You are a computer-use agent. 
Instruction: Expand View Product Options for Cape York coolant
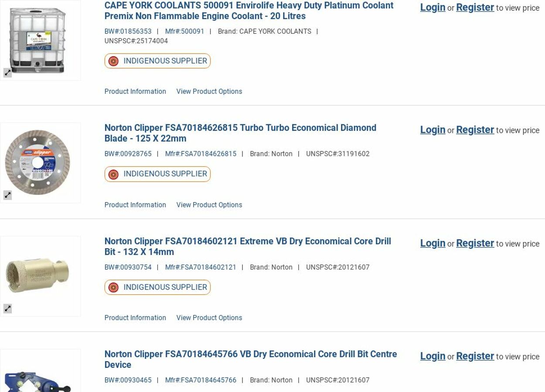coord(209,92)
